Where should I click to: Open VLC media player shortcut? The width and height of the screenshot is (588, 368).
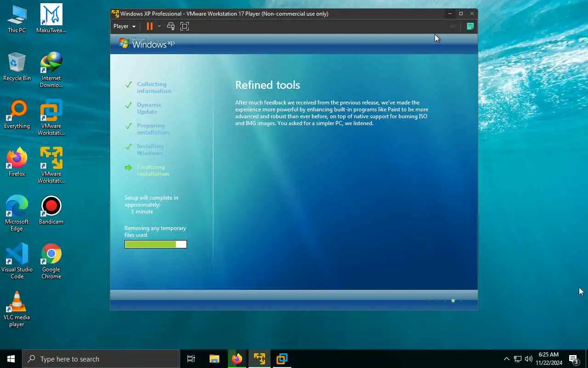[x=17, y=310]
